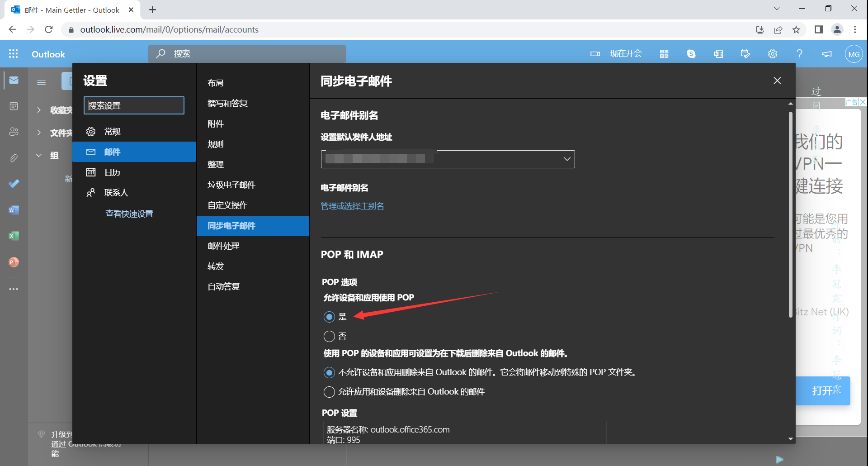This screenshot has width=868, height=466.
Task: Close the settings dialog with X
Action: pos(777,81)
